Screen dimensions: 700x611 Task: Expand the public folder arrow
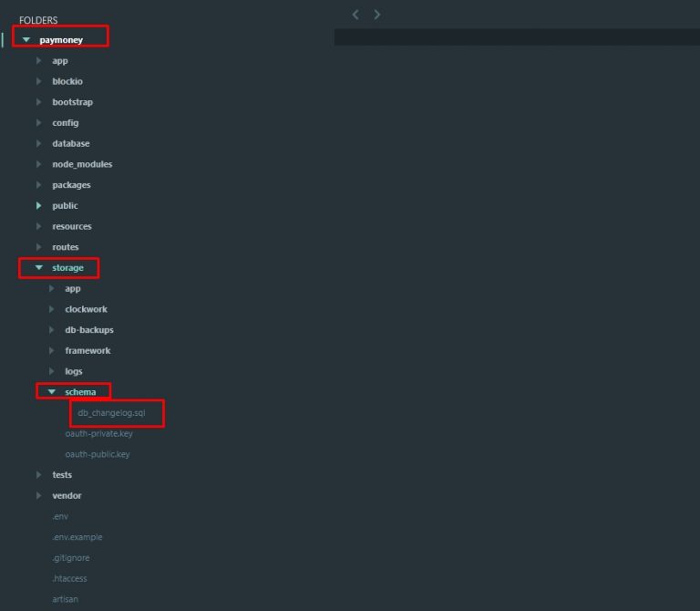click(x=39, y=206)
